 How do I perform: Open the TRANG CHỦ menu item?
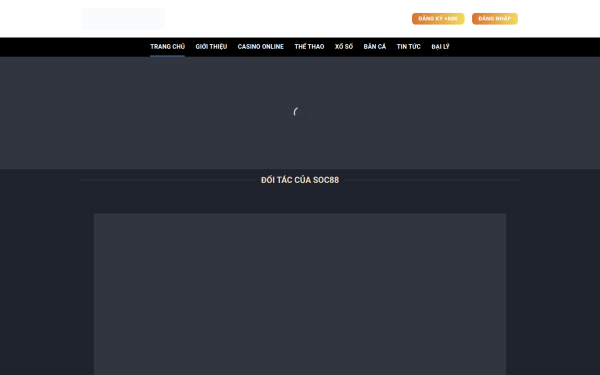pyautogui.click(x=167, y=47)
